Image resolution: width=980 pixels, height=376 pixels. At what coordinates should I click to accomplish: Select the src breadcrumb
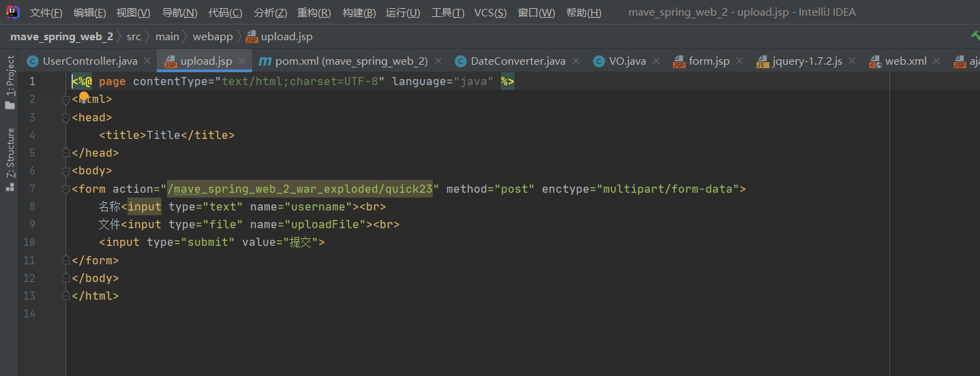[134, 37]
